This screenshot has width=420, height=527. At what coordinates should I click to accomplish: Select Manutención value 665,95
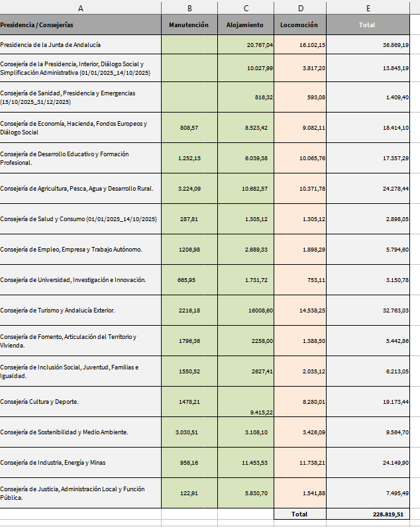click(189, 280)
